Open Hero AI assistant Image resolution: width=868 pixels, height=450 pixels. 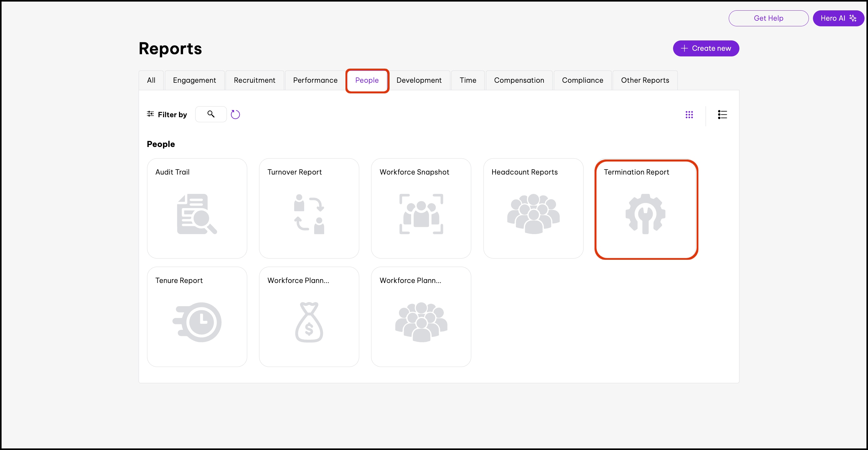pyautogui.click(x=838, y=18)
